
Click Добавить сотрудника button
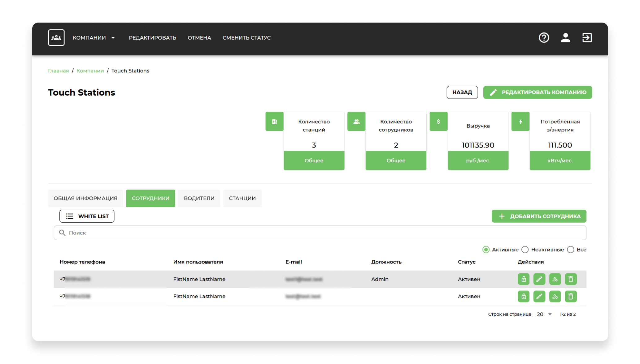[x=539, y=216]
